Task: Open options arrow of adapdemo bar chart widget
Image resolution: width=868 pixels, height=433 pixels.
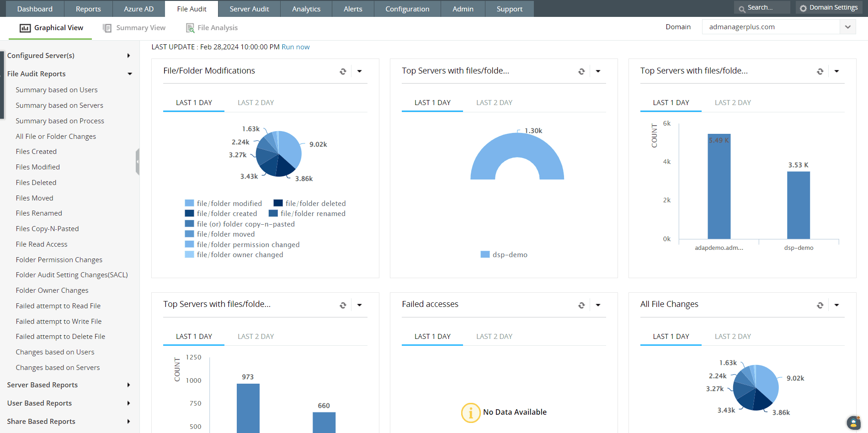Action: click(836, 71)
